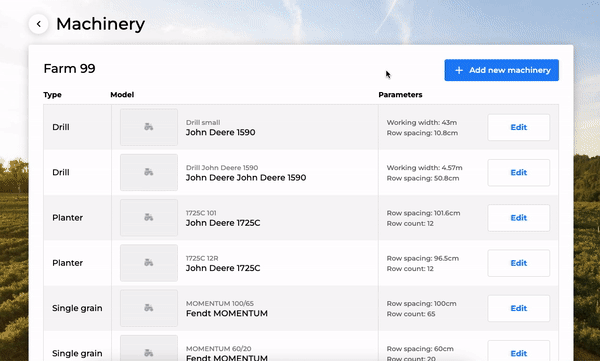
Task: Select model name John Deere John Deere 1590
Action: tap(246, 178)
